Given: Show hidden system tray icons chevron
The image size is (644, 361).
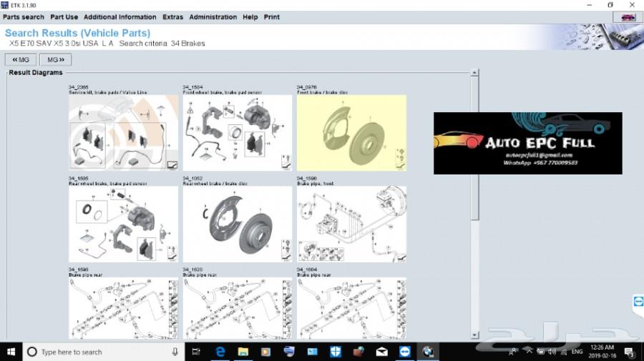Looking at the screenshot, I should [x=530, y=352].
